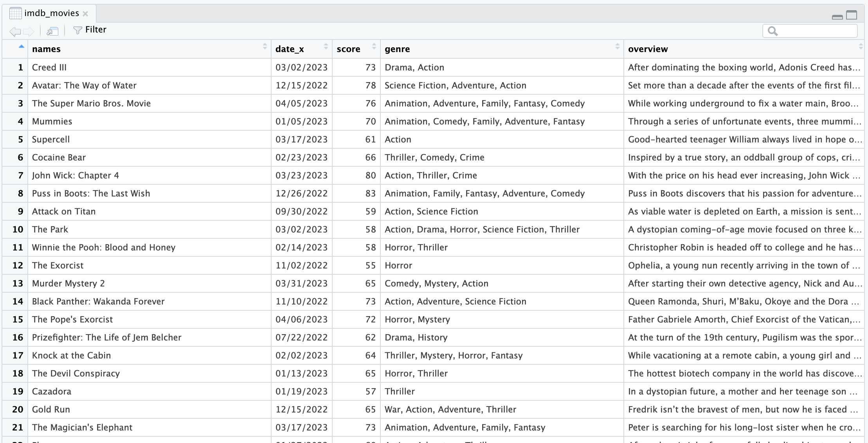The height and width of the screenshot is (443, 868).
Task: Select the imdb_movies tab
Action: (51, 13)
